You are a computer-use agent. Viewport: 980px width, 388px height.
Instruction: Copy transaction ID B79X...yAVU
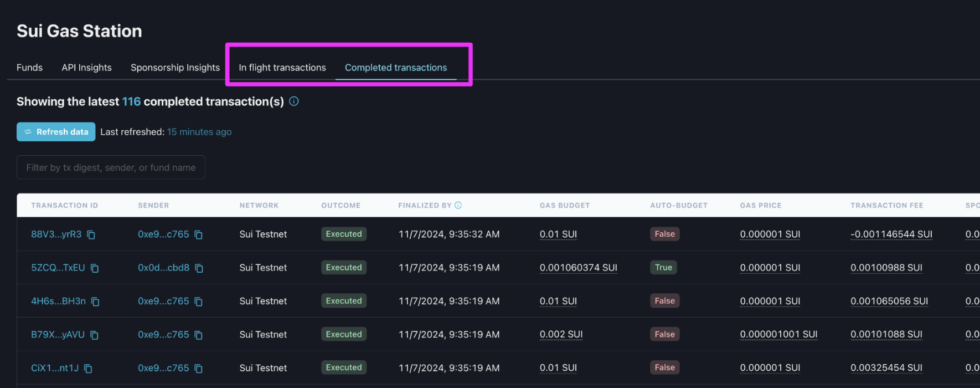(94, 335)
